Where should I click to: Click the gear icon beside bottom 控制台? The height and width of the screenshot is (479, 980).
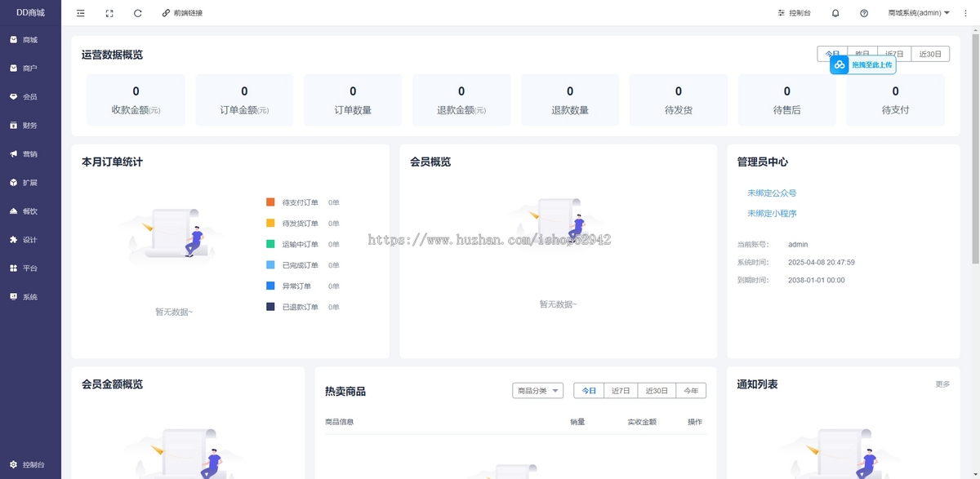pyautogui.click(x=14, y=464)
